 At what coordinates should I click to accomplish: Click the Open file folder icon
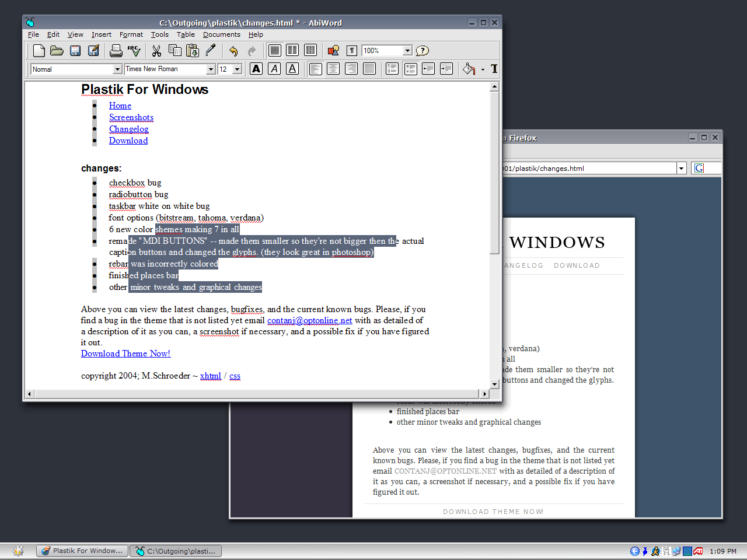(57, 51)
